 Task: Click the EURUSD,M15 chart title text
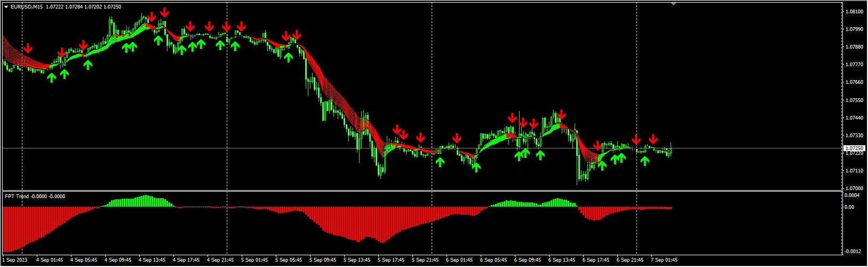coord(27,7)
